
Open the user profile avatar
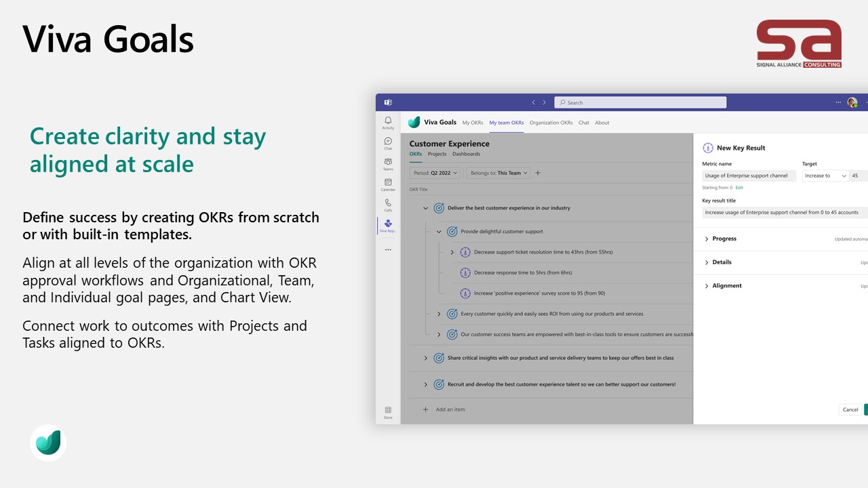coord(852,102)
